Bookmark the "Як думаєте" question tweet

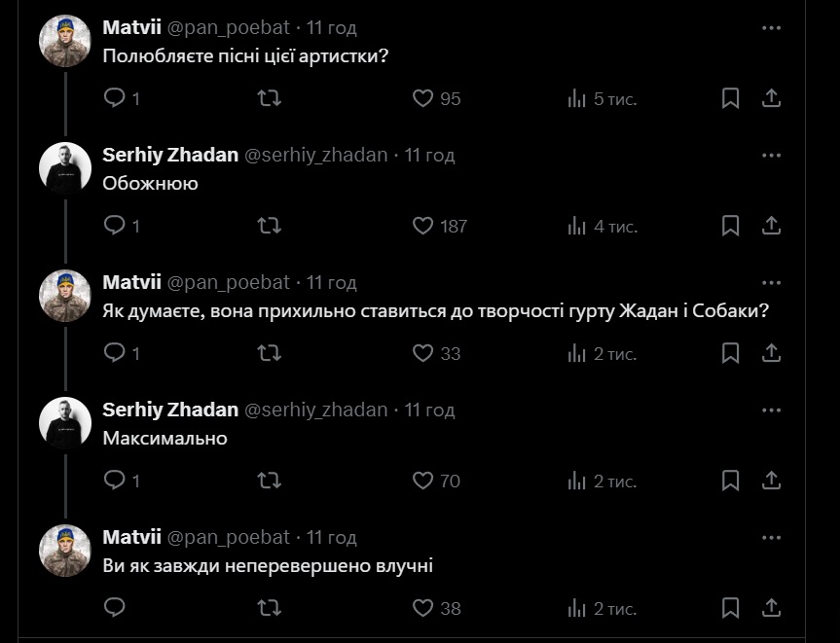pyautogui.click(x=730, y=353)
